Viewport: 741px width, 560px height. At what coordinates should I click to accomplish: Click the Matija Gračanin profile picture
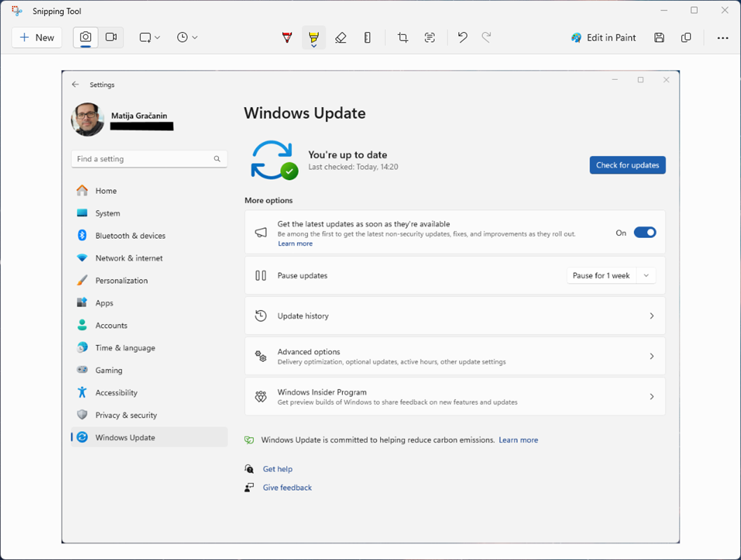pos(87,120)
